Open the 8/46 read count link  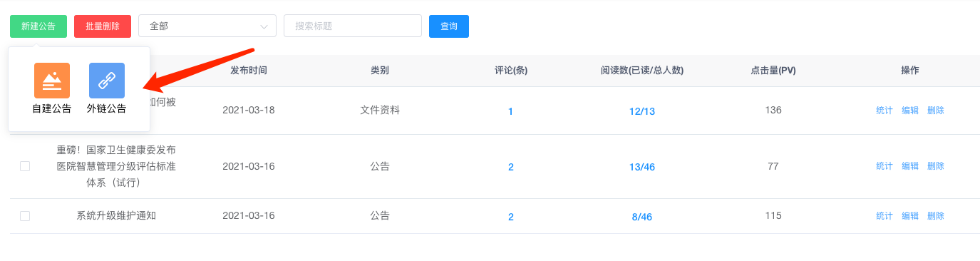click(x=642, y=217)
